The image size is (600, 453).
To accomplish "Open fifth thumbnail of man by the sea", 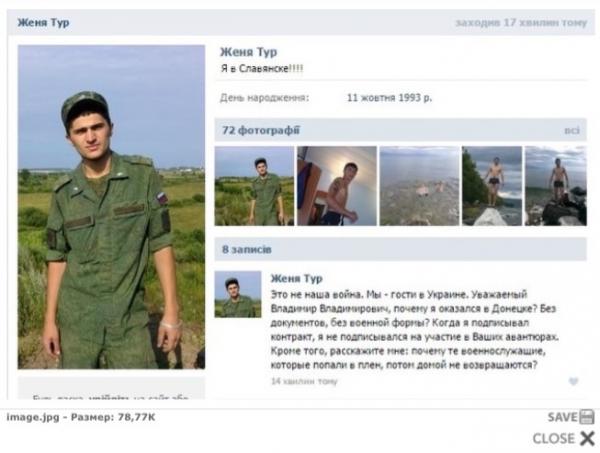I will click(556, 186).
